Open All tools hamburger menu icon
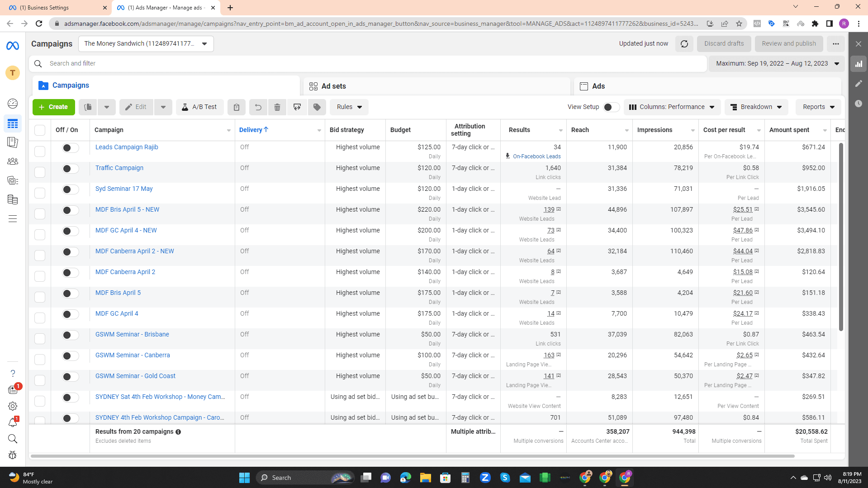Screen dimensions: 868x488 (x=13, y=219)
